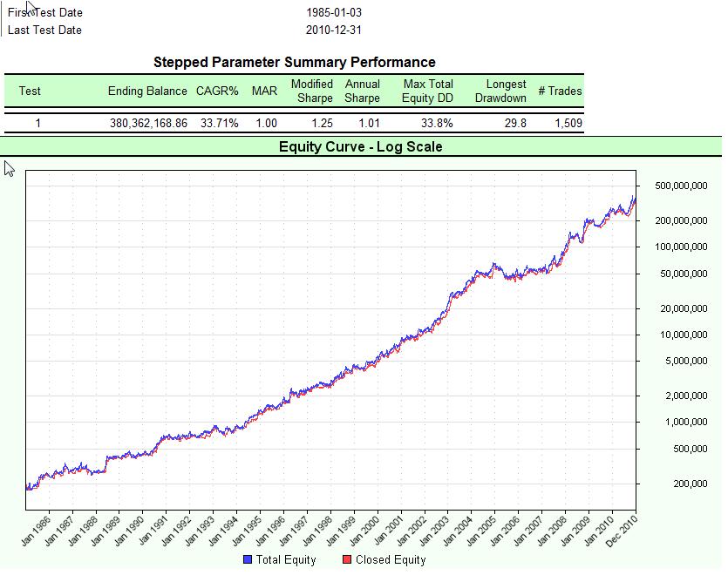Click the Equity Curve - Log Scale title
Screen dimensions: 728x575
[x=360, y=146]
